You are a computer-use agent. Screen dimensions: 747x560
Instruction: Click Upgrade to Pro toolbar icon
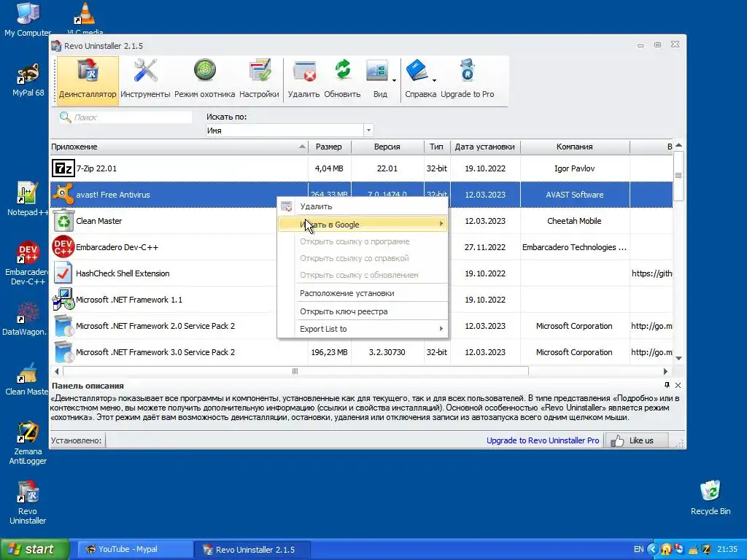pyautogui.click(x=468, y=79)
